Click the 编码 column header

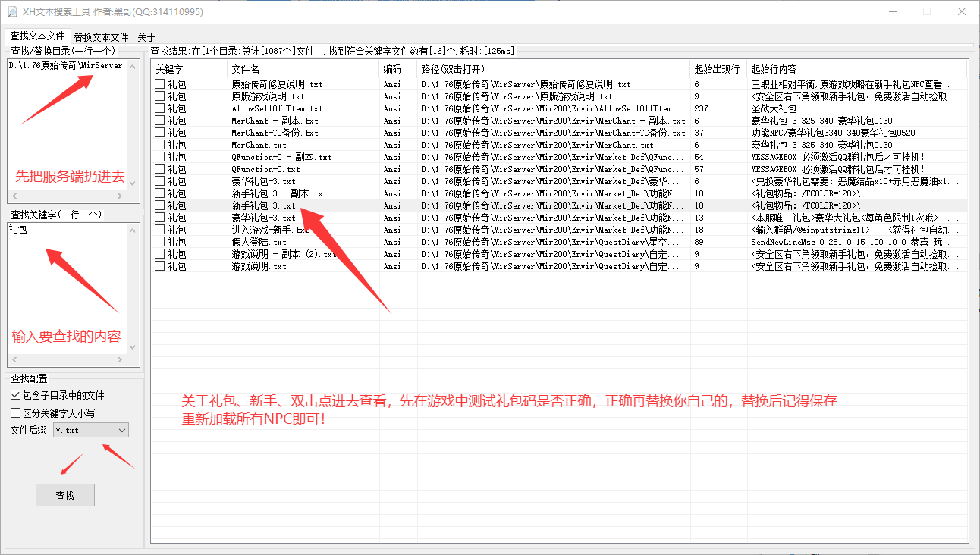click(x=391, y=68)
